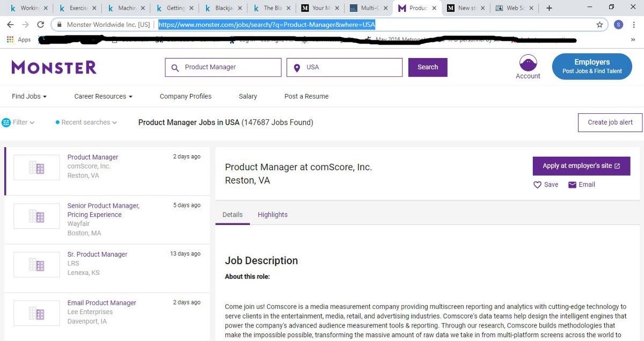Show more bookmarks chevron

coord(633,40)
